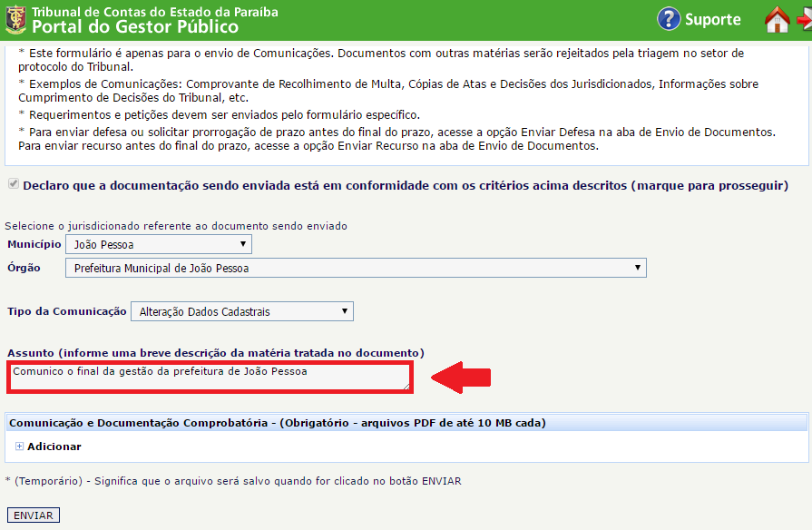Viewport: 812px width, 530px height.
Task: Click the red exit arrow icon
Action: (x=805, y=19)
